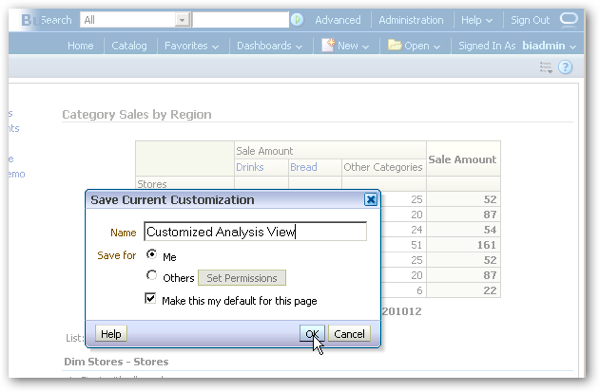Viewport: 600px width, 392px height.
Task: Click the bold Sale Amount total header
Action: (462, 159)
